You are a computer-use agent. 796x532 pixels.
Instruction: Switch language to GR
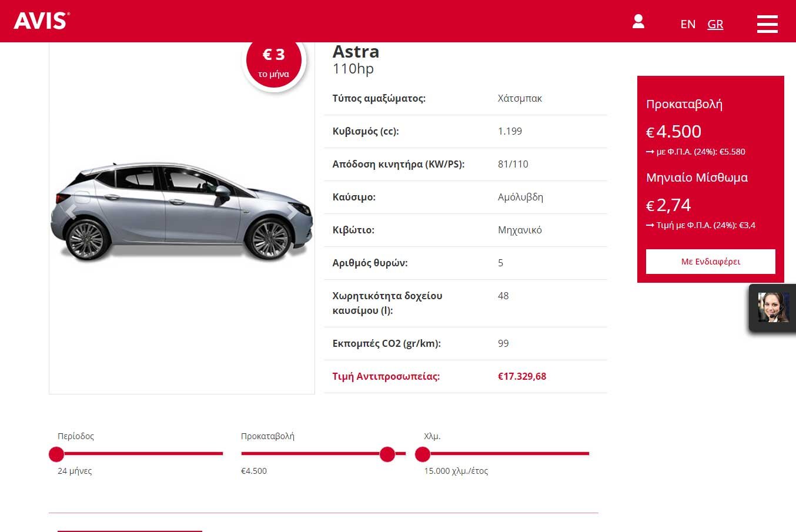click(715, 24)
